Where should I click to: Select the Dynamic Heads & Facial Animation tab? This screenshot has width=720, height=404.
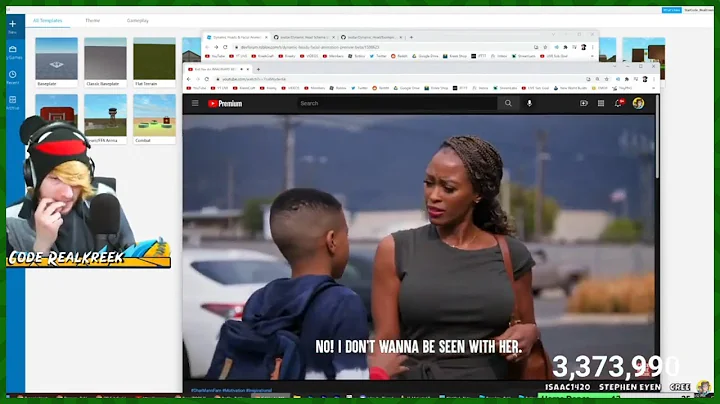pyautogui.click(x=236, y=37)
